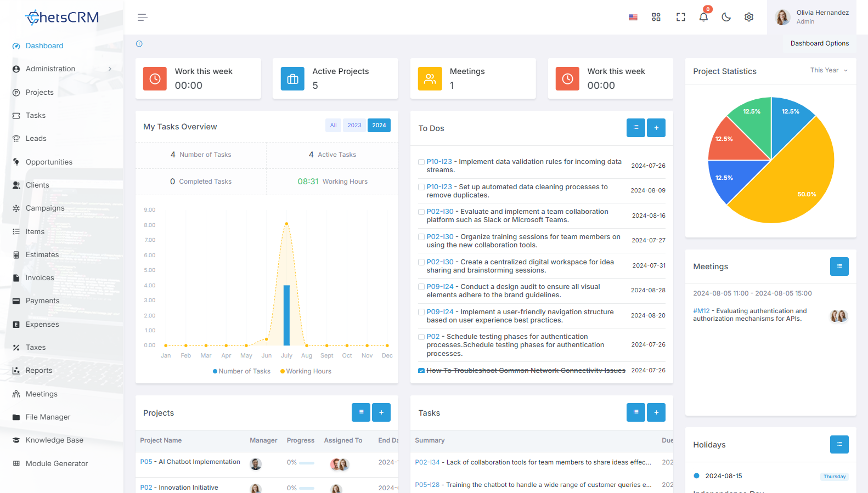Click the US flag language icon

click(633, 18)
